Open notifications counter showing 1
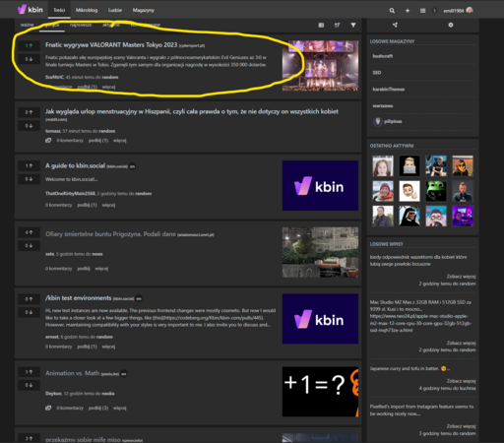 [434, 11]
